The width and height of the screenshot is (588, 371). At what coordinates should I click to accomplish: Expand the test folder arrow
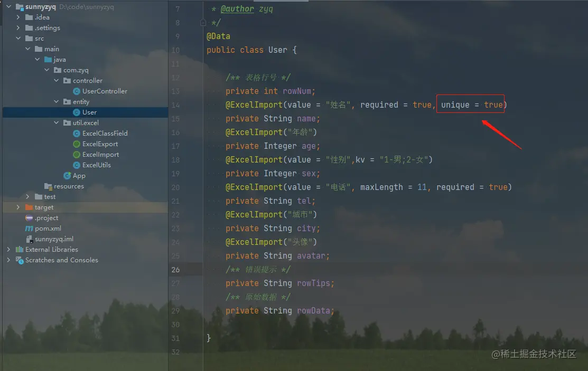point(28,196)
